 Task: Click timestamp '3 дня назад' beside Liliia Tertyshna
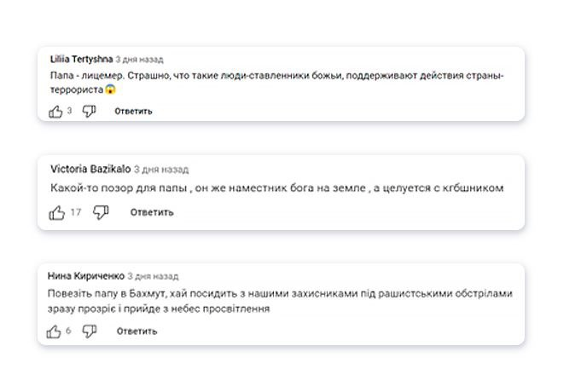coord(140,60)
